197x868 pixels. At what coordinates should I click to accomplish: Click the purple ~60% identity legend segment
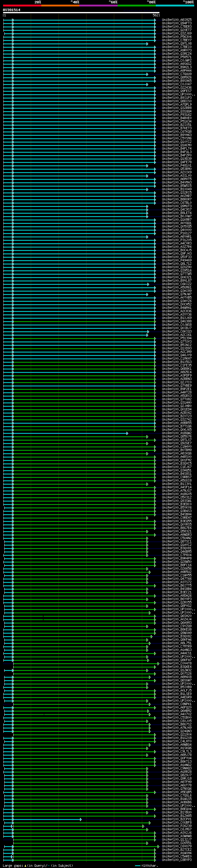[99, 6]
